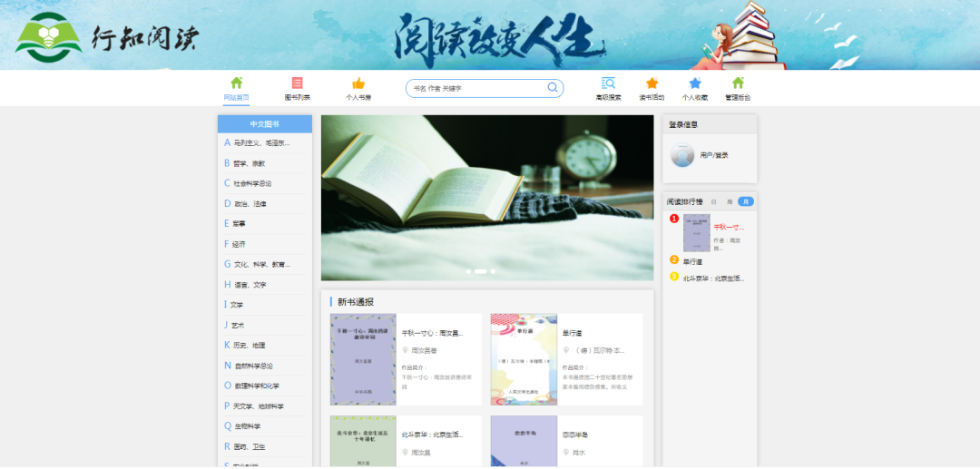980x469 pixels.
Task: Select the active middle carousel indicator
Action: 481,271
